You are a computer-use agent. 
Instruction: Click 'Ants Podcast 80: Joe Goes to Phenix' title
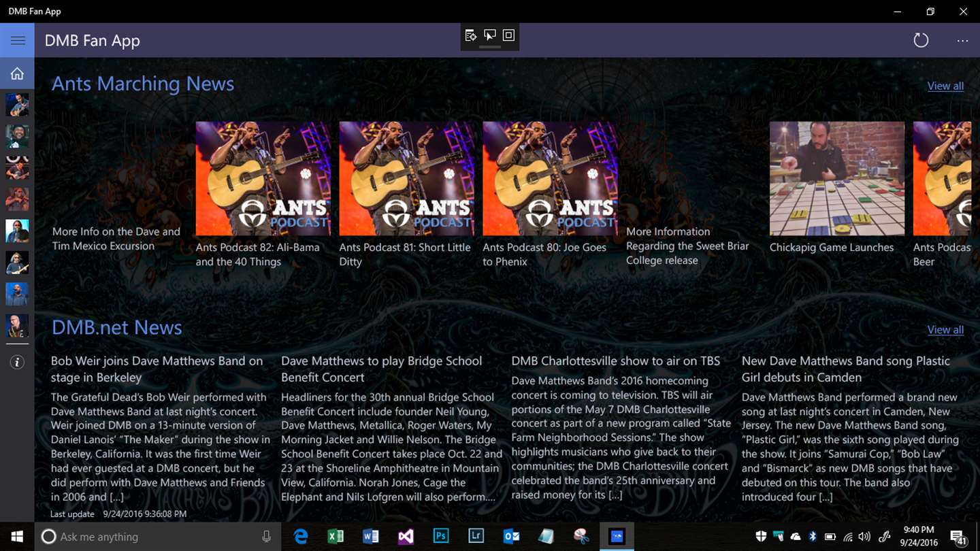[544, 254]
